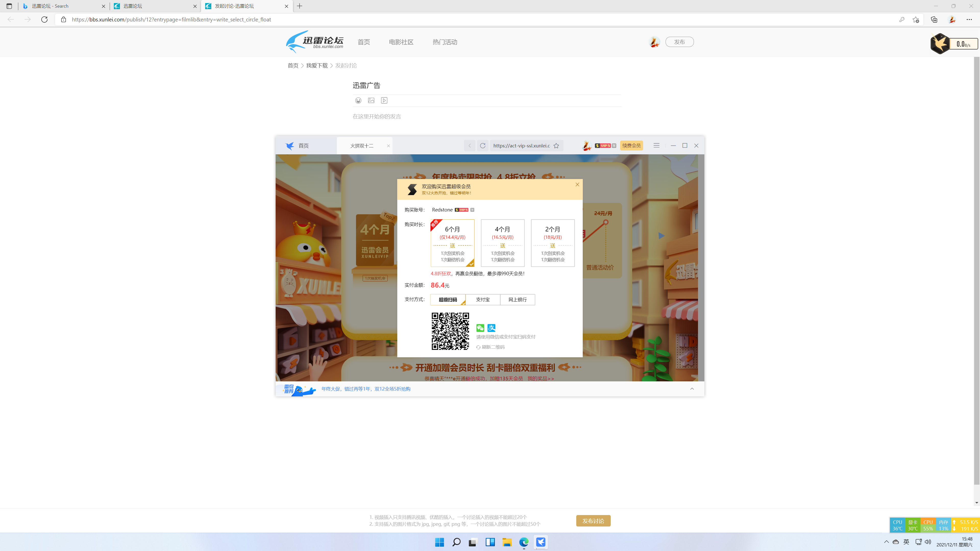The height and width of the screenshot is (551, 980).
Task: Switch payment method to 网上银行
Action: (x=517, y=300)
